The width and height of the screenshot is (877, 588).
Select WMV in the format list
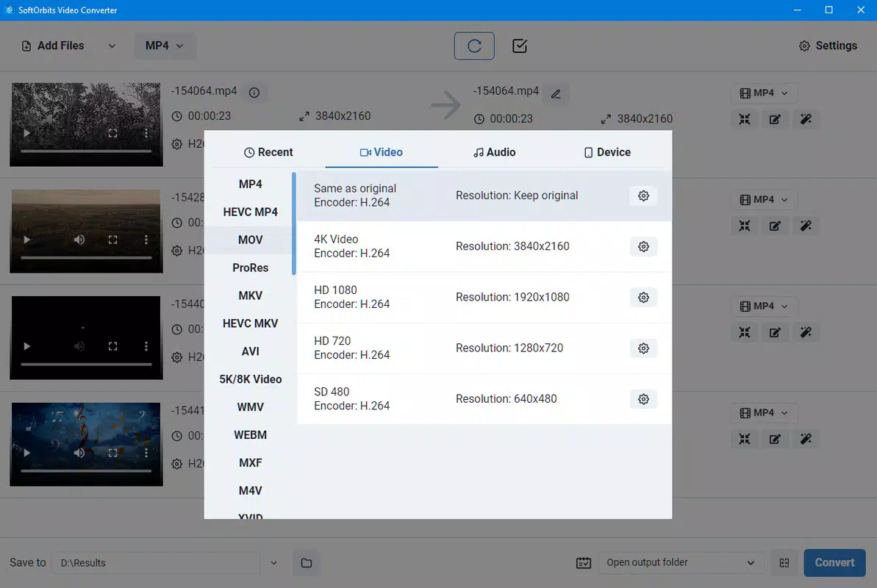[x=250, y=407]
